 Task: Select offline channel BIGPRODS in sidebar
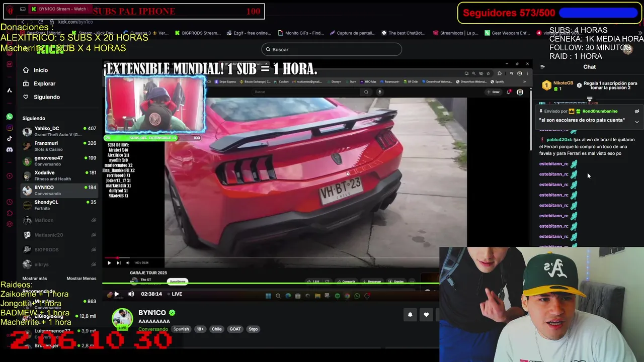[59, 249]
